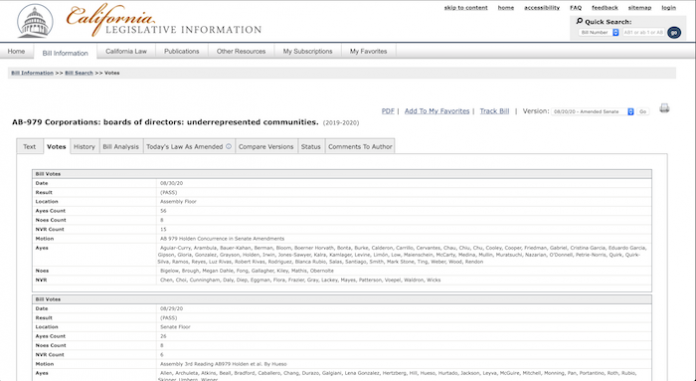Screen dimensions: 696x381
Task: Click the Quick Search magnifier icon
Action: pos(579,21)
